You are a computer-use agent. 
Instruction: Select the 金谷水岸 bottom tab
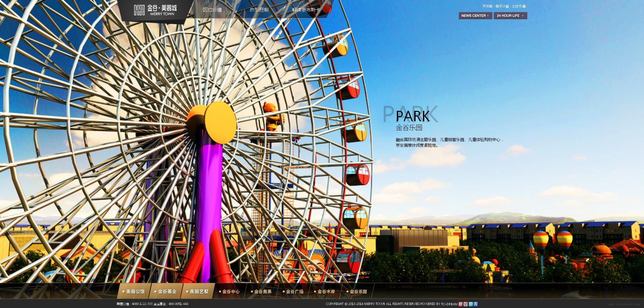click(x=324, y=292)
